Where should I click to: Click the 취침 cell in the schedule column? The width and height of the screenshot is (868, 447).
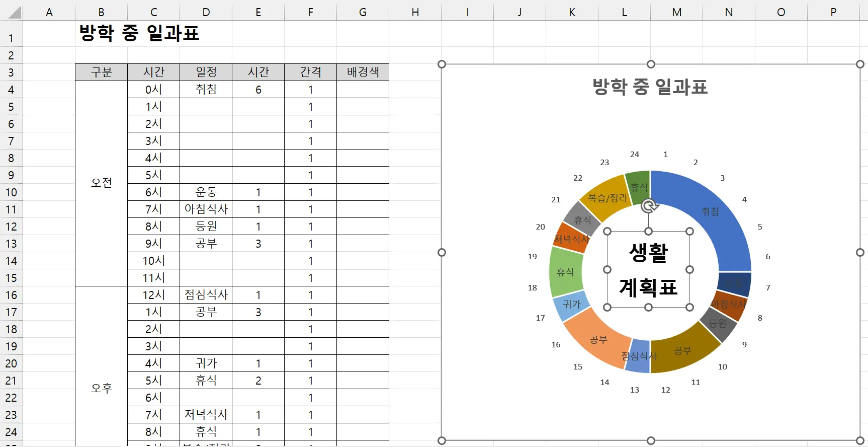(x=206, y=90)
